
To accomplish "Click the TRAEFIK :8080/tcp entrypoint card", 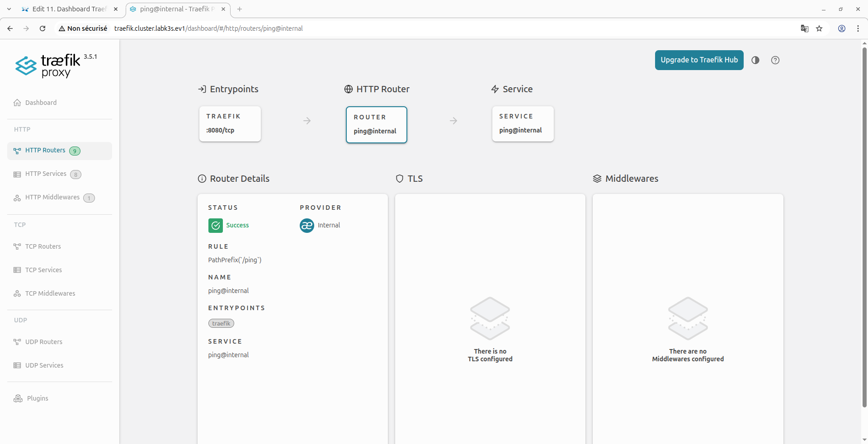I will pos(230,124).
